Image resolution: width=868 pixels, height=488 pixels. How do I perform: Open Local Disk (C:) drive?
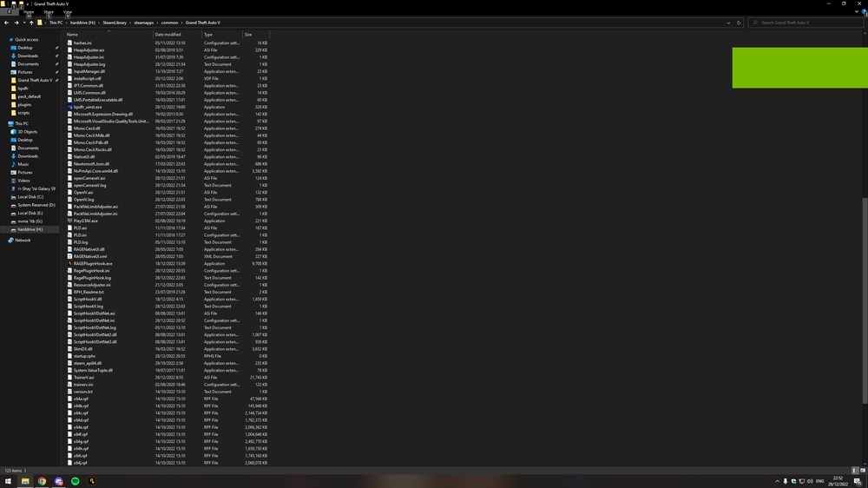point(30,196)
